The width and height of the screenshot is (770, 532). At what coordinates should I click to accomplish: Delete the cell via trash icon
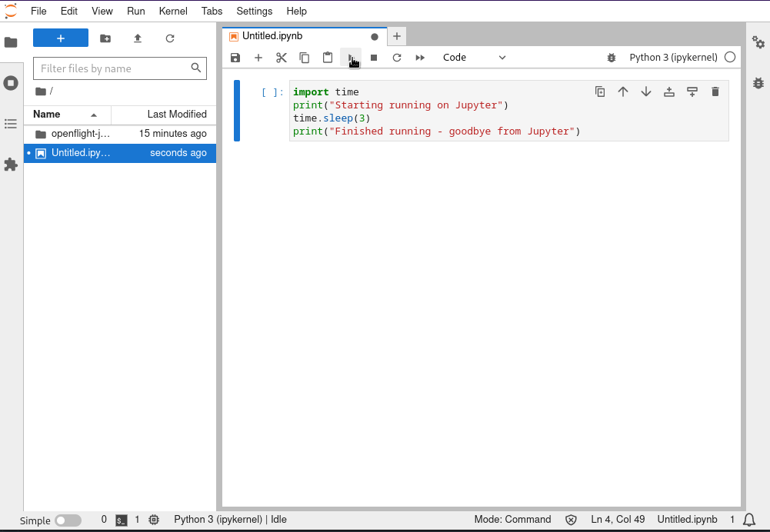point(715,91)
